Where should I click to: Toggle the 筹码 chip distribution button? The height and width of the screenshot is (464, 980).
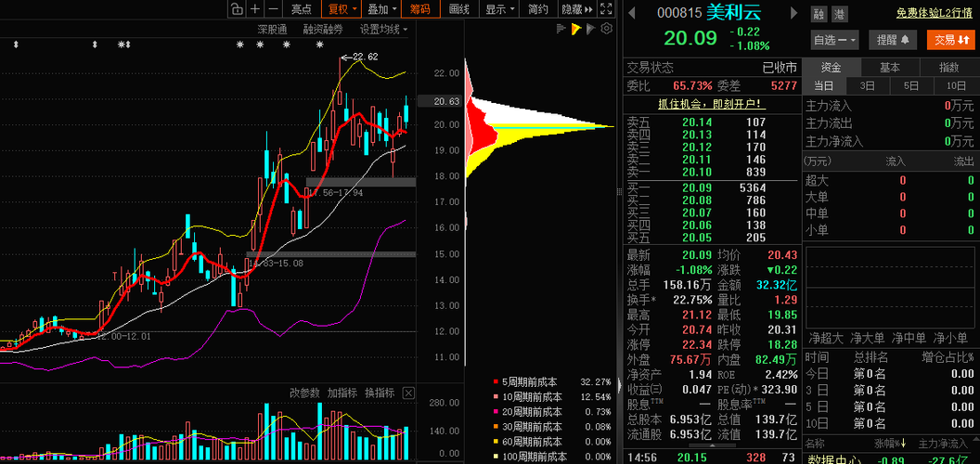pyautogui.click(x=420, y=8)
